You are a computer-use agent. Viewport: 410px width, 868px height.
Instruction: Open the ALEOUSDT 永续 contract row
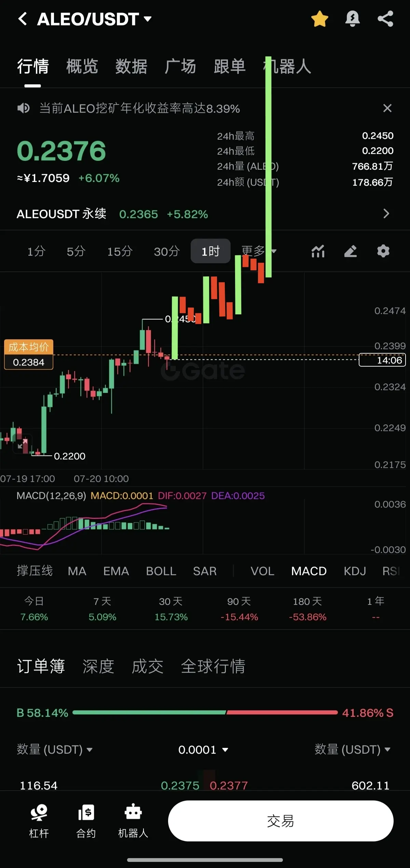[x=205, y=214]
